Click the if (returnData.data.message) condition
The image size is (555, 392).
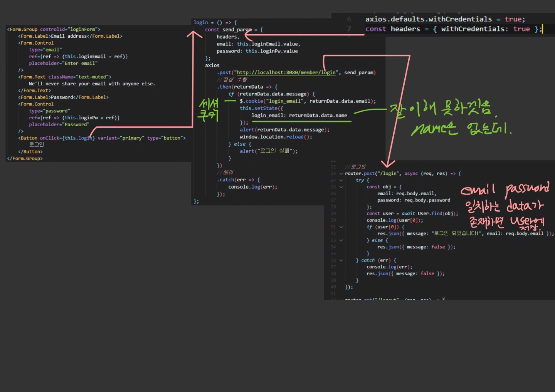pyautogui.click(x=272, y=94)
